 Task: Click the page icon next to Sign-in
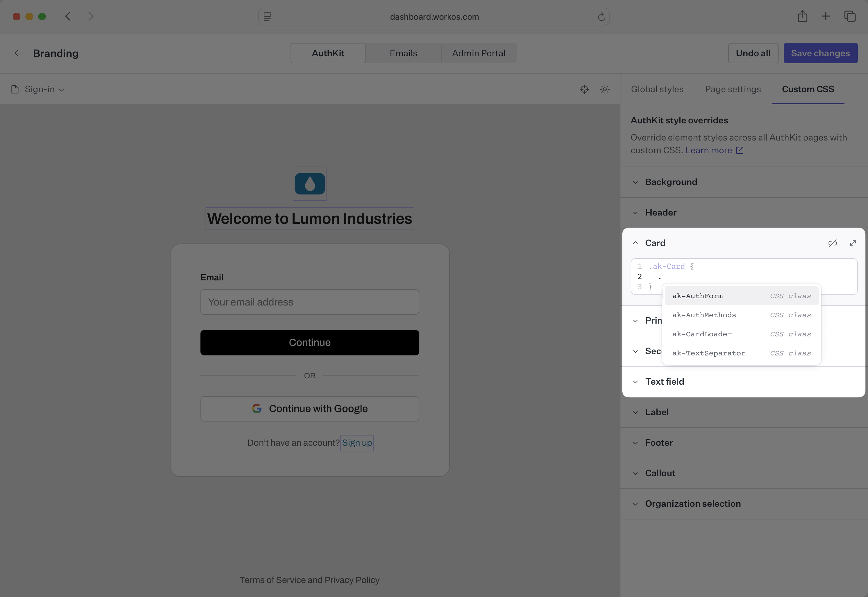(x=14, y=89)
